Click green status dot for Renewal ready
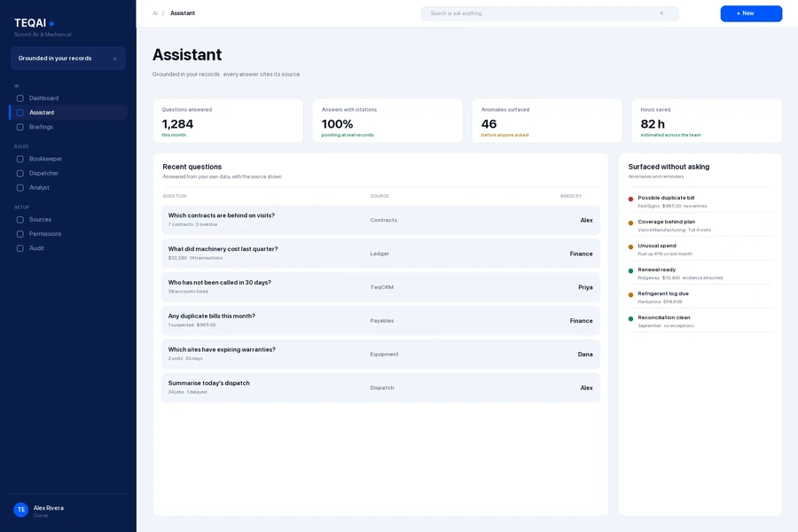The image size is (798, 532). click(630, 270)
